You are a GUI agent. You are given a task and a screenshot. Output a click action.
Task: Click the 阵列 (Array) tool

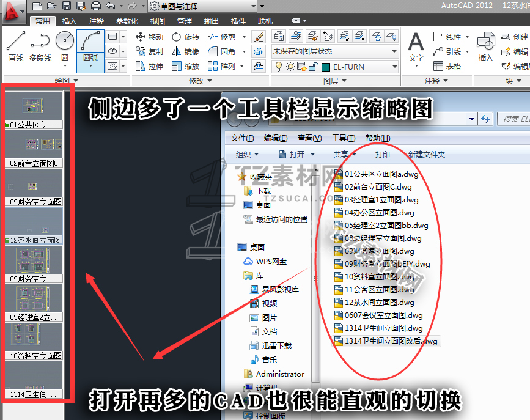[222, 66]
